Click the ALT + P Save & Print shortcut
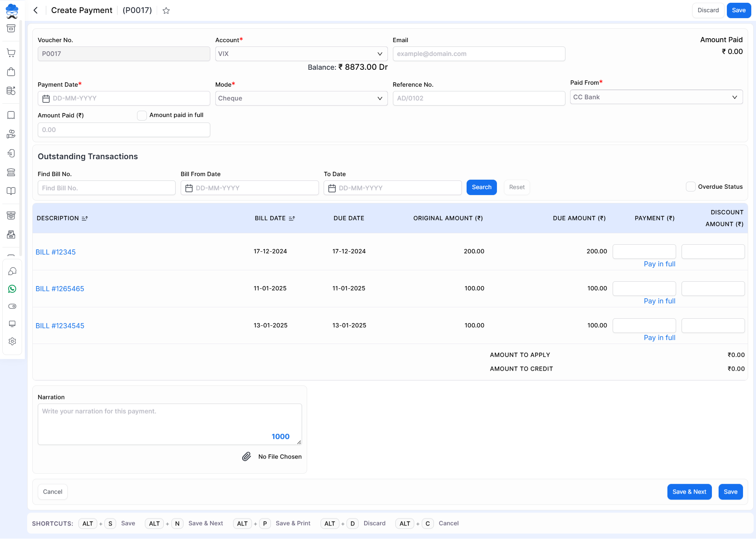This screenshot has height=539, width=756. pos(272,524)
